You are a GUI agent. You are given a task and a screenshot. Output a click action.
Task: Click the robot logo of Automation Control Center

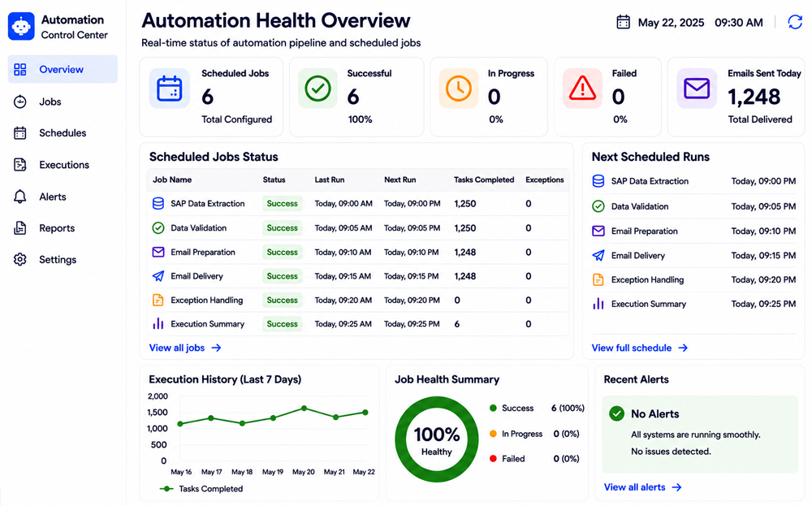click(x=21, y=27)
